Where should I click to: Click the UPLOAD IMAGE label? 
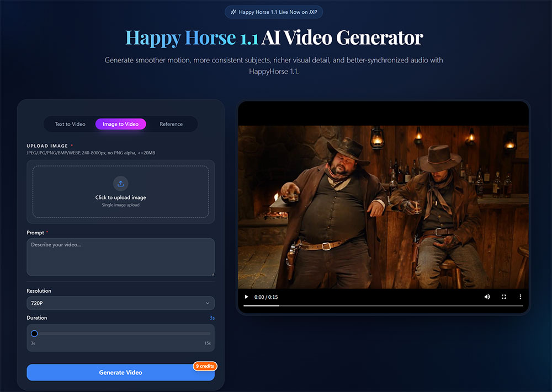click(x=47, y=146)
